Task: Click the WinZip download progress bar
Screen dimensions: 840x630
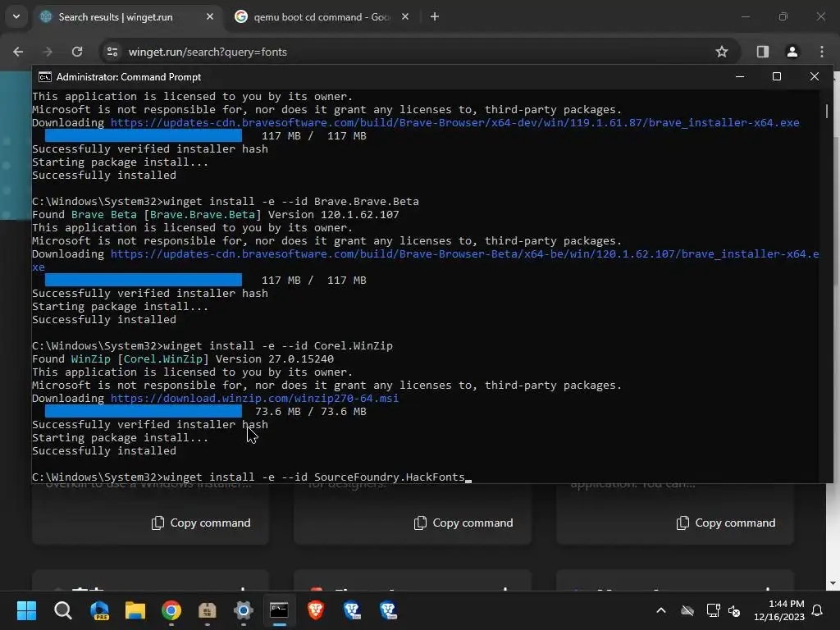Action: tap(143, 412)
